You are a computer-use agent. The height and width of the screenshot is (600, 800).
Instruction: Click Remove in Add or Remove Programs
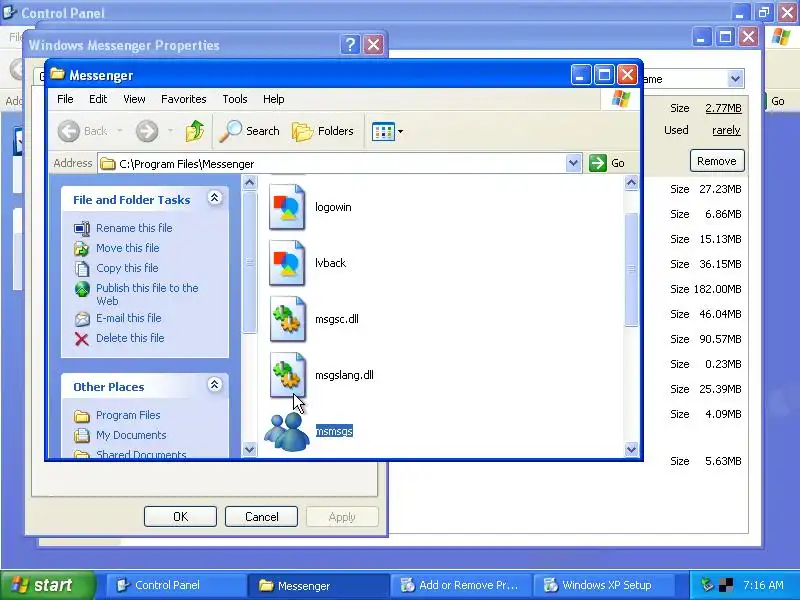pyautogui.click(x=717, y=161)
